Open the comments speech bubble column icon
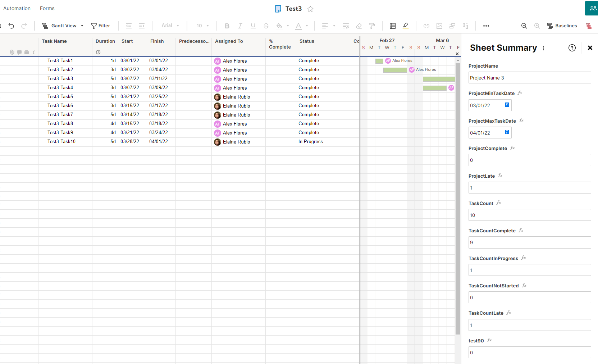 coord(19,52)
